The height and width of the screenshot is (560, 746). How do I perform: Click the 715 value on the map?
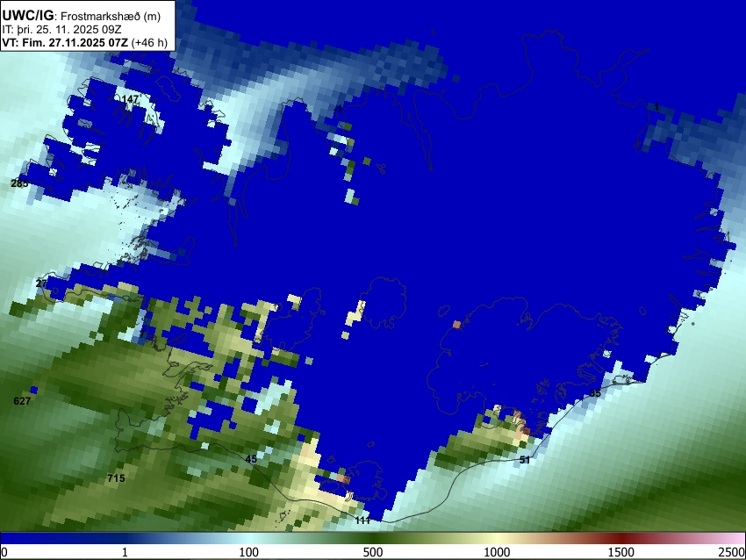116,478
